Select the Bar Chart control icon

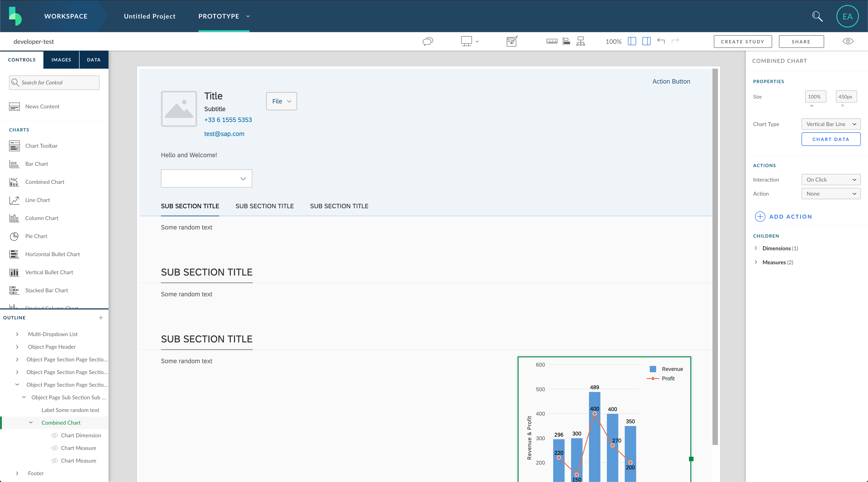pos(14,164)
